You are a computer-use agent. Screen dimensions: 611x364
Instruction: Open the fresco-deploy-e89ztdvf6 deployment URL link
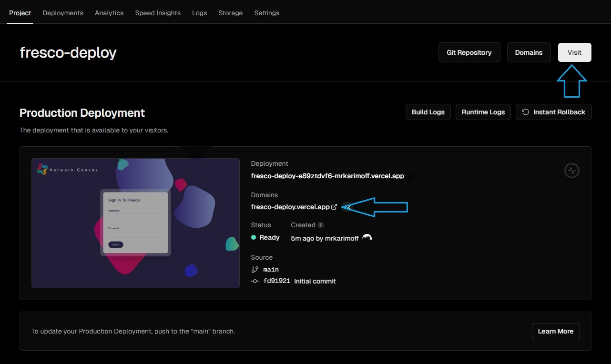pos(327,176)
